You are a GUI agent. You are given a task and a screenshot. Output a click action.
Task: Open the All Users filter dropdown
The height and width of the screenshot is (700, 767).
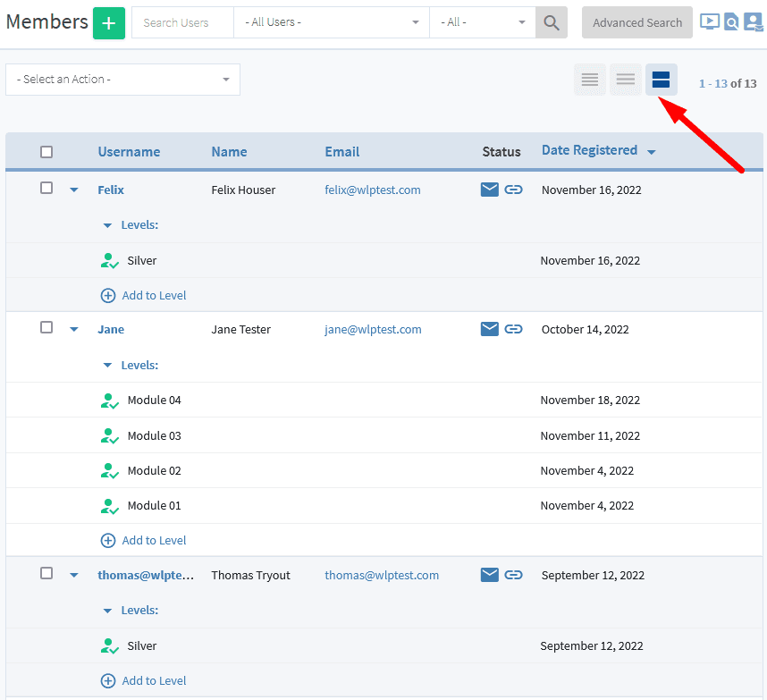(331, 22)
